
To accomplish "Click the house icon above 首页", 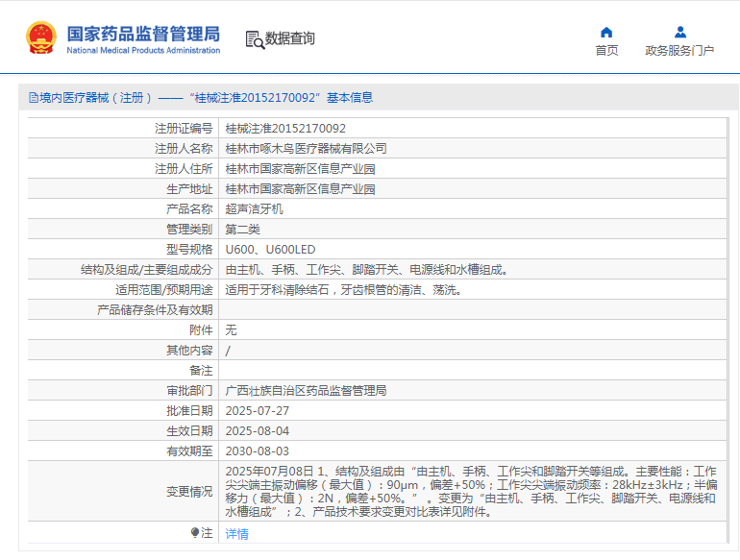I will click(606, 32).
